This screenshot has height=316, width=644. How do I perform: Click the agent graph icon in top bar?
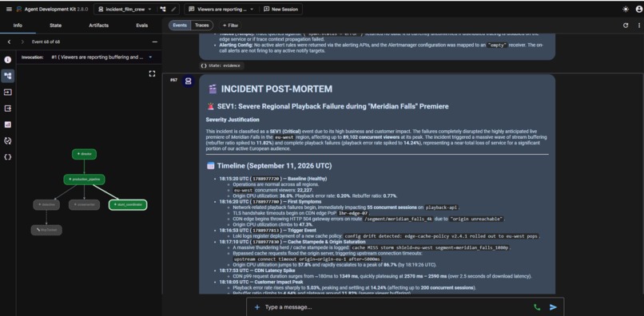163,9
